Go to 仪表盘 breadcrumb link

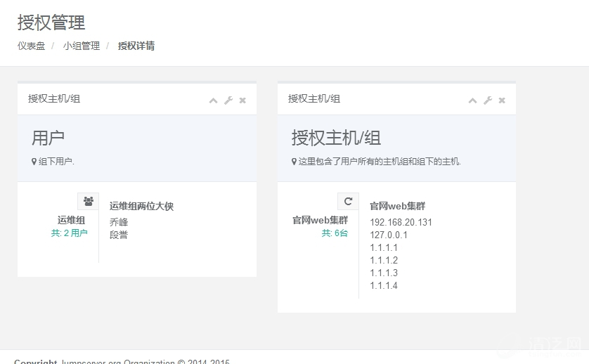[x=31, y=46]
